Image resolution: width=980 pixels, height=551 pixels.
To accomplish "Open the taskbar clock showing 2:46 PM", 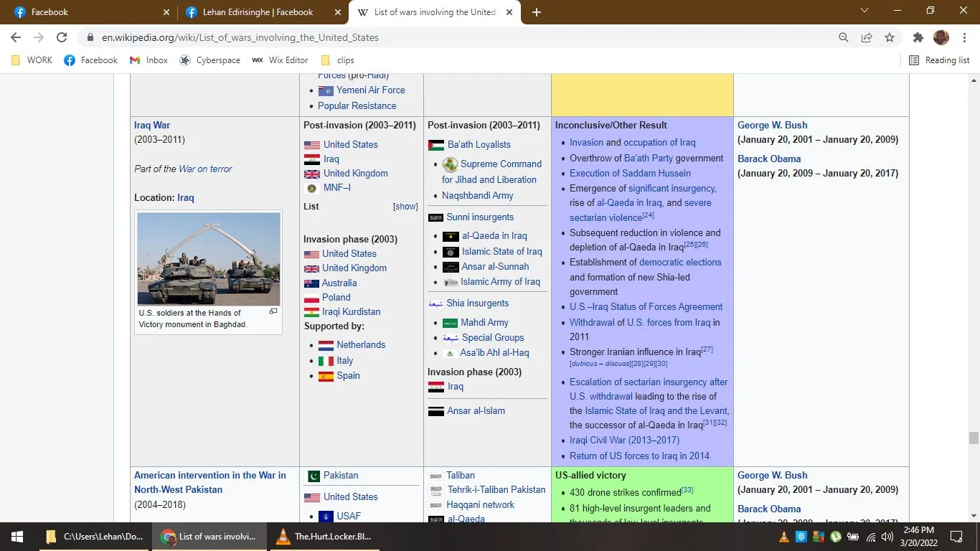I will click(x=918, y=537).
